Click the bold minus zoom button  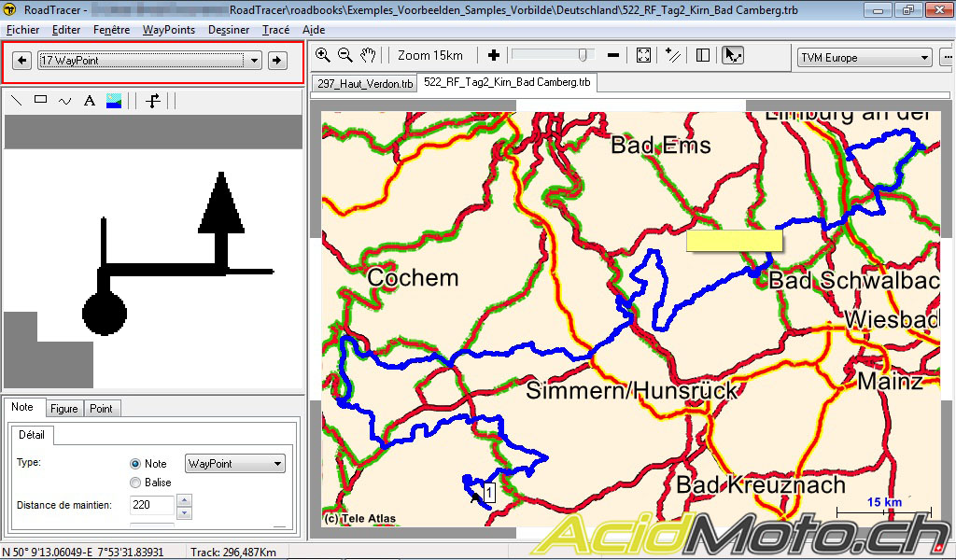tap(613, 55)
